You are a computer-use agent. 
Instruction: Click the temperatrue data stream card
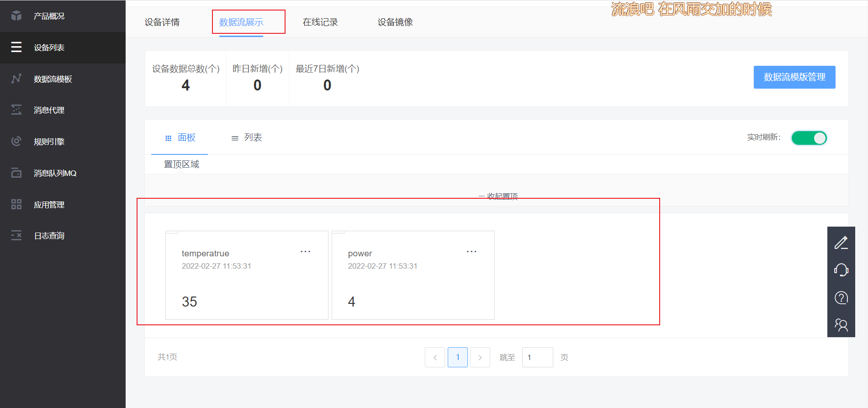tap(247, 275)
